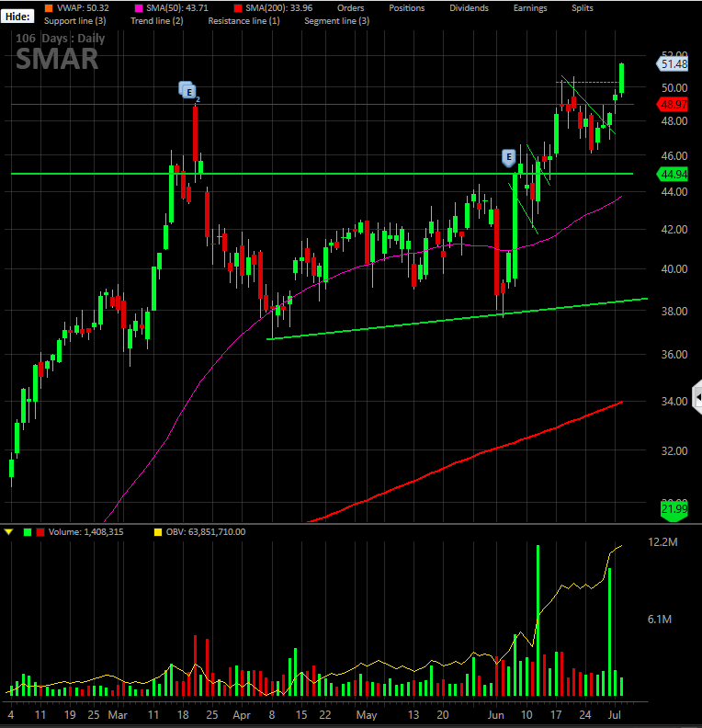Select the 51.48 current price tag
The height and width of the screenshot is (728, 702).
(x=673, y=64)
